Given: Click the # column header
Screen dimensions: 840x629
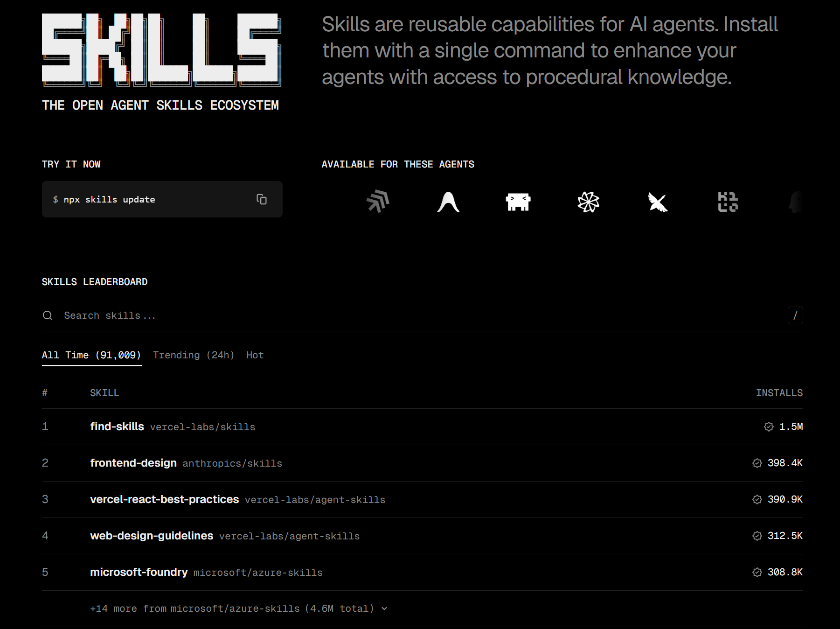Looking at the screenshot, I should pos(45,393).
